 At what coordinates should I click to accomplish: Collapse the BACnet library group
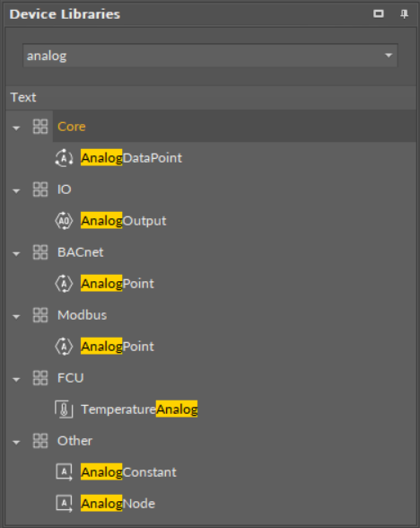[x=16, y=254]
